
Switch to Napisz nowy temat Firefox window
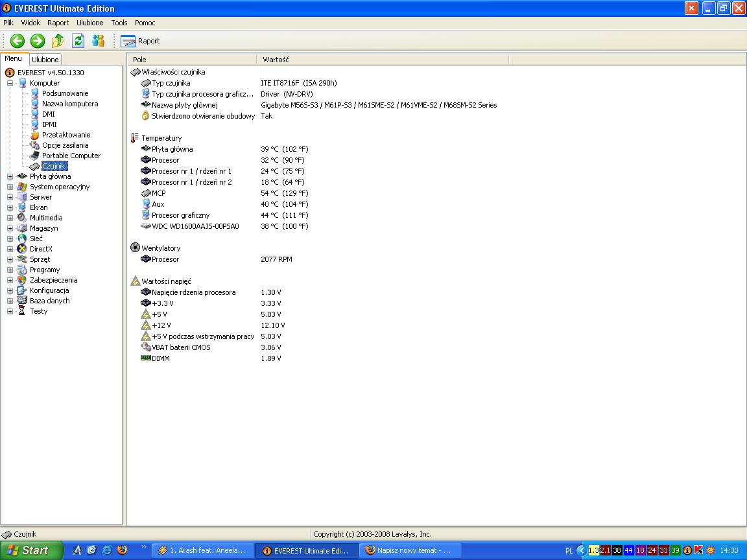click(409, 550)
